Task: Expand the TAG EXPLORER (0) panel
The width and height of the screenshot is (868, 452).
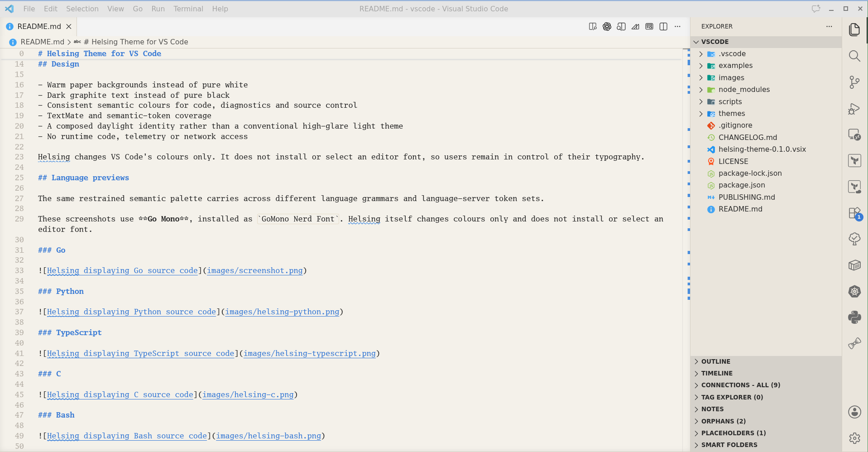Action: click(x=766, y=397)
